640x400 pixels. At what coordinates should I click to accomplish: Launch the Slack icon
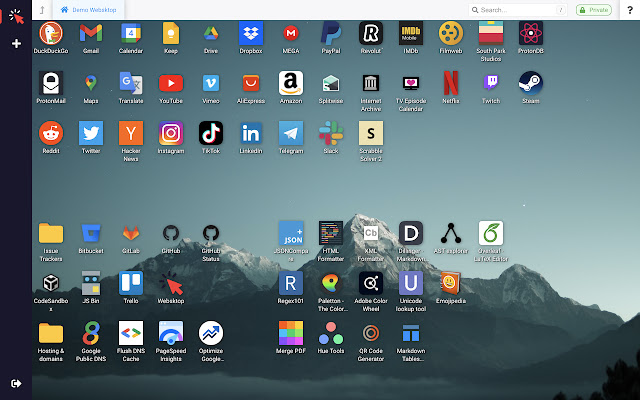click(331, 133)
